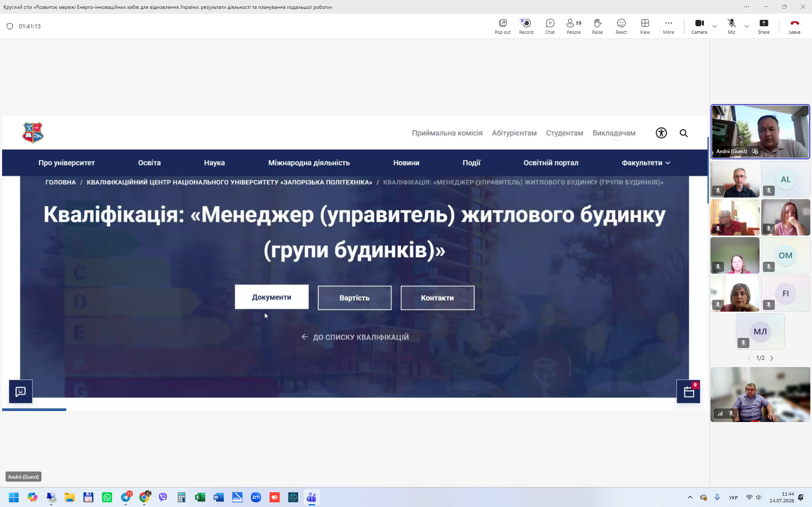The image size is (812, 507).
Task: Click the website search magnifier icon
Action: (683, 133)
